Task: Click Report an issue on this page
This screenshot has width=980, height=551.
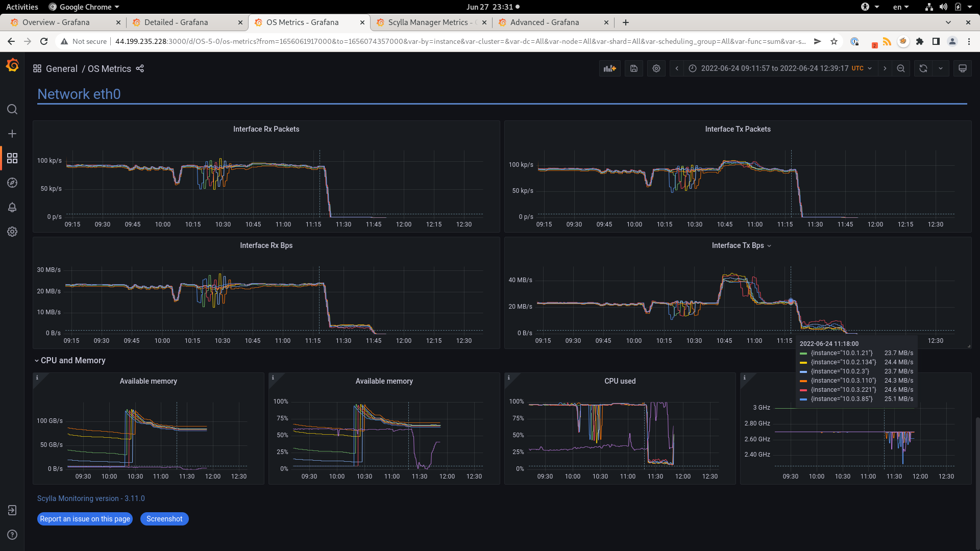Action: 85,518
